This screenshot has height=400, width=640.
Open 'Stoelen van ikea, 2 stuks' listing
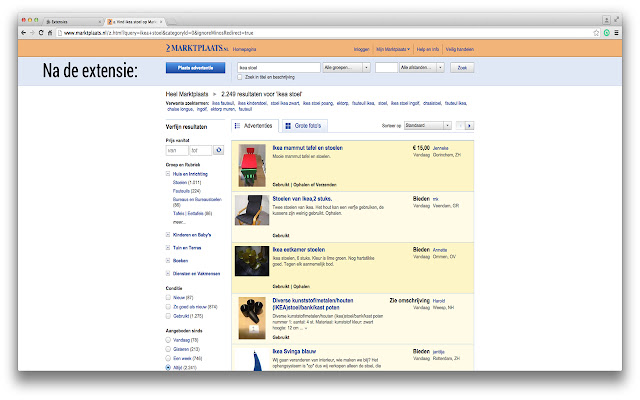point(302,199)
